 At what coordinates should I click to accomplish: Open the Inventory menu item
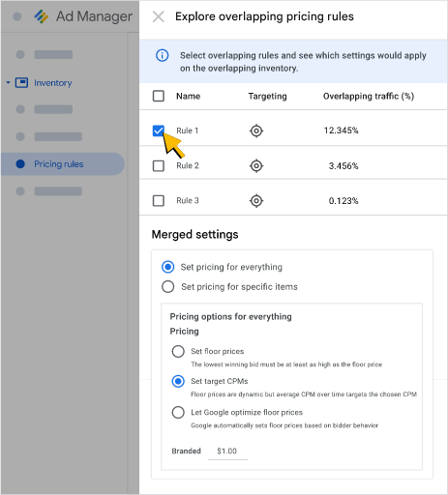(53, 83)
